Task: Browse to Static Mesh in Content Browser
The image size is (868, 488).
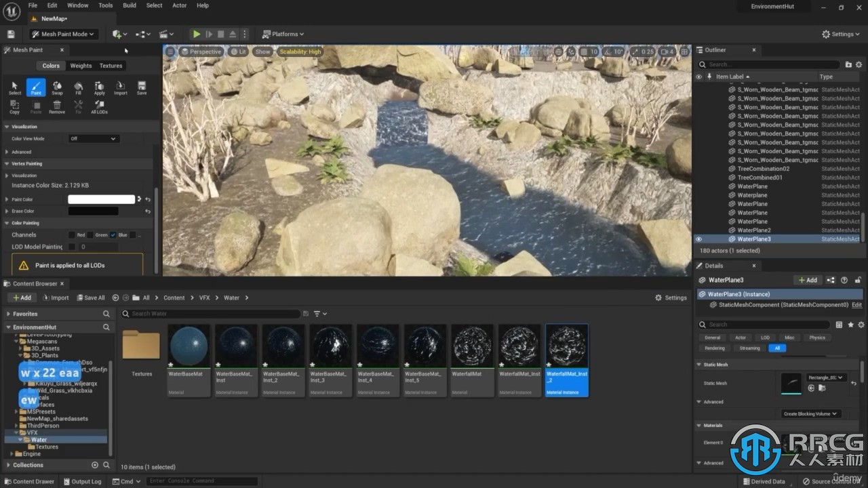Action: click(x=821, y=388)
